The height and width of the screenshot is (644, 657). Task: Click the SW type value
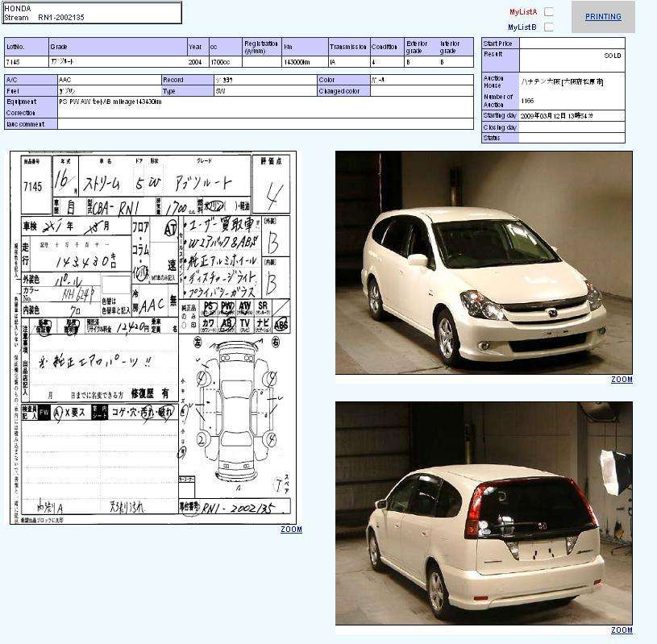click(x=220, y=91)
